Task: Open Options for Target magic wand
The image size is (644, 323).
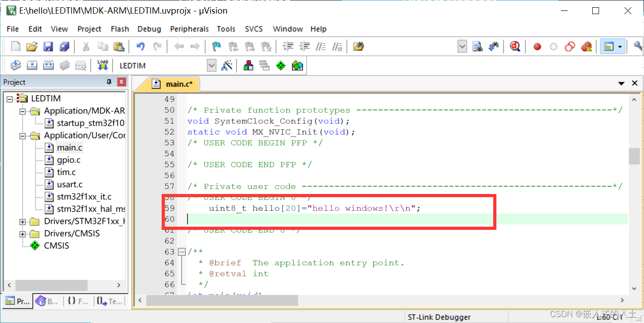Action: click(x=227, y=65)
